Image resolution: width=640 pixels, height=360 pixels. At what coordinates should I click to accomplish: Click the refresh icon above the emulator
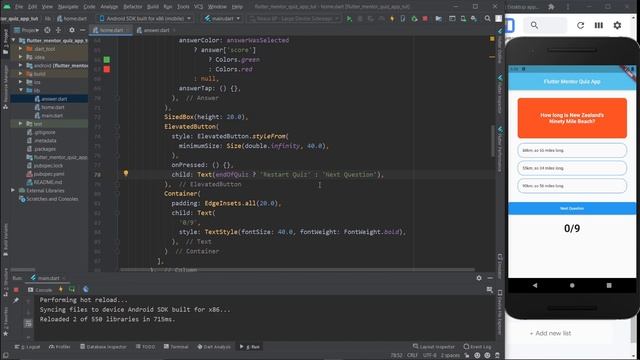coord(580,25)
